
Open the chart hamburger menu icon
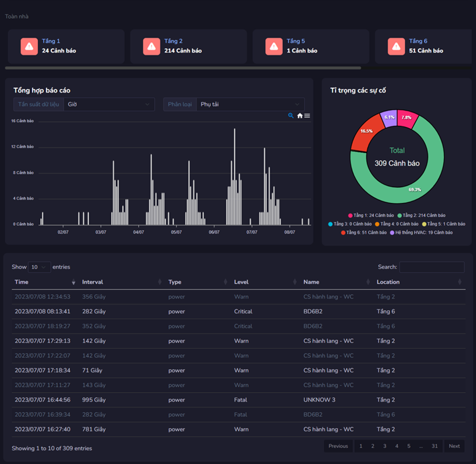[x=307, y=116]
